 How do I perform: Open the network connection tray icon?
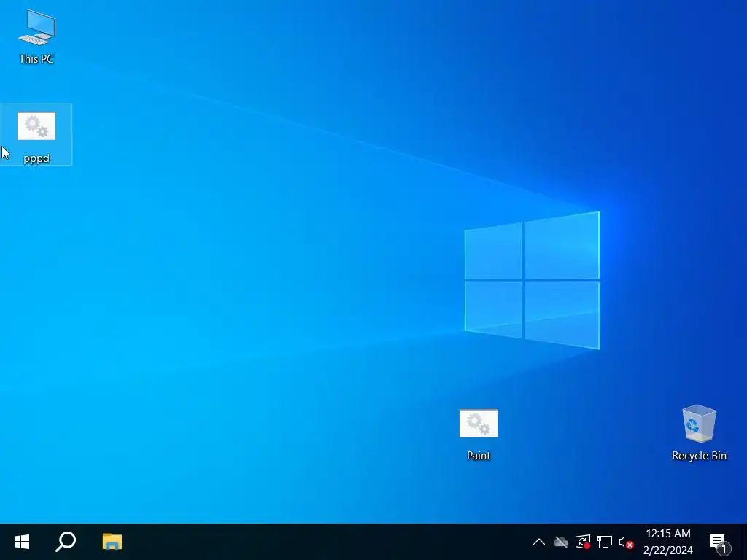(605, 542)
